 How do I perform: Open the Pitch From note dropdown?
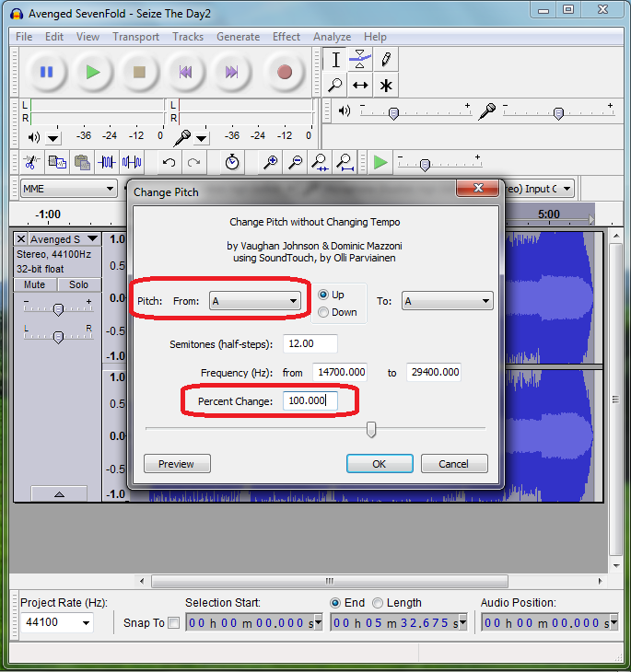coord(255,301)
